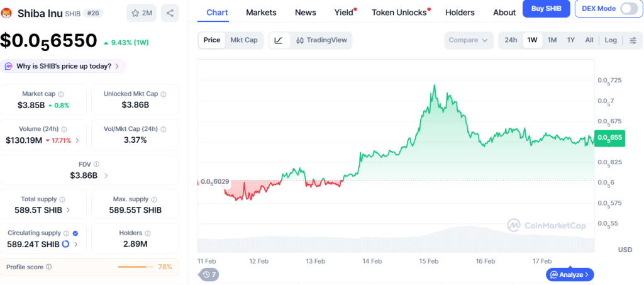Click the volume bars under the chart
The image size is (644, 285).
396,240
